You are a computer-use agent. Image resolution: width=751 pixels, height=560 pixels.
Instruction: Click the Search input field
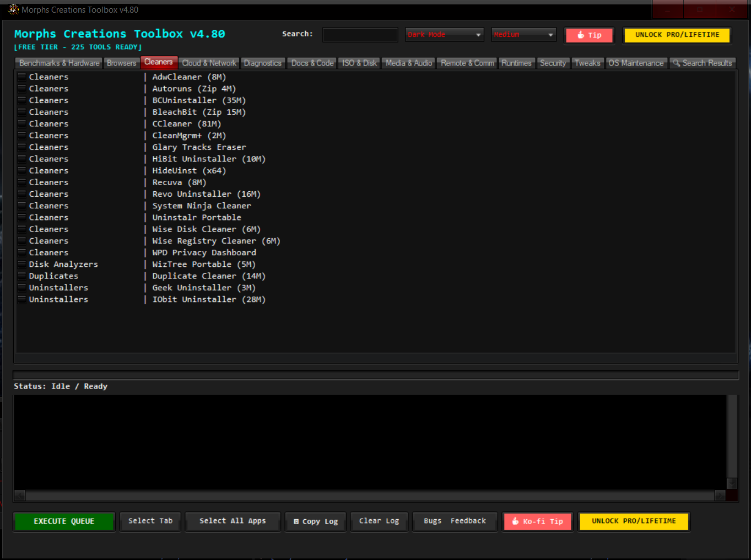point(360,35)
